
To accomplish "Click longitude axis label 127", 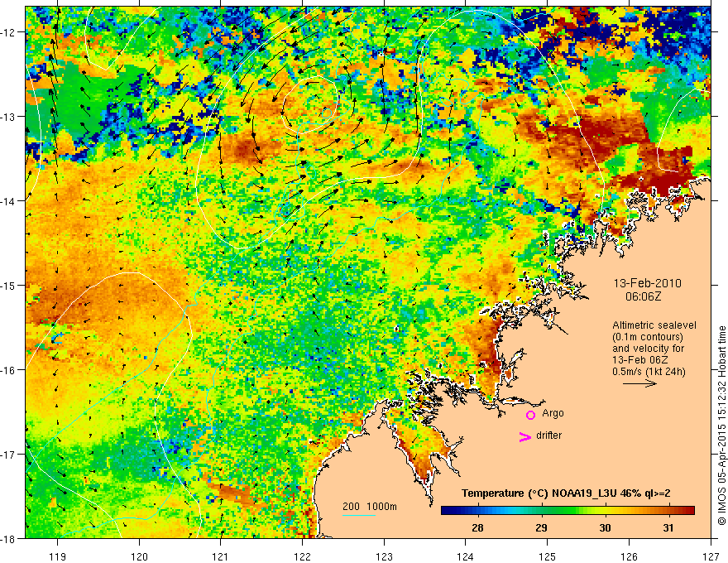I will (x=711, y=556).
